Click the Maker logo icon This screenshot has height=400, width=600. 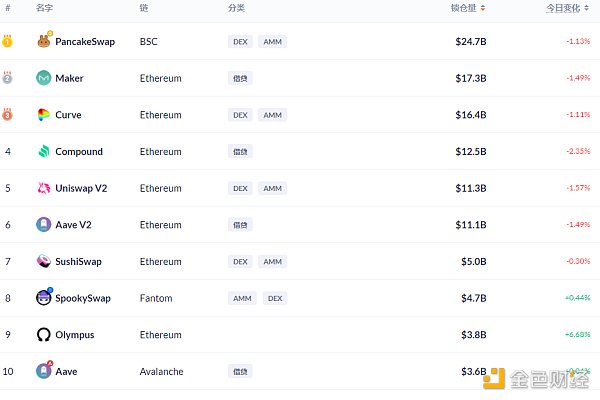tap(44, 78)
